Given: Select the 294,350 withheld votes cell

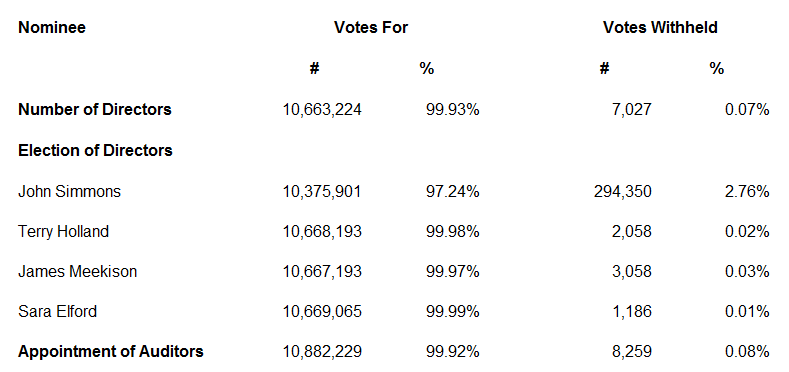Looking at the screenshot, I should (x=623, y=191).
